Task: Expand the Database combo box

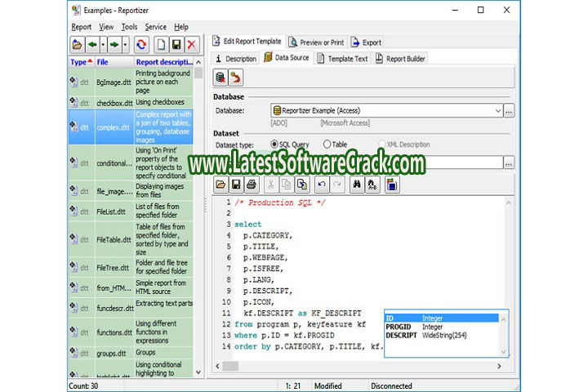Action: pos(497,111)
